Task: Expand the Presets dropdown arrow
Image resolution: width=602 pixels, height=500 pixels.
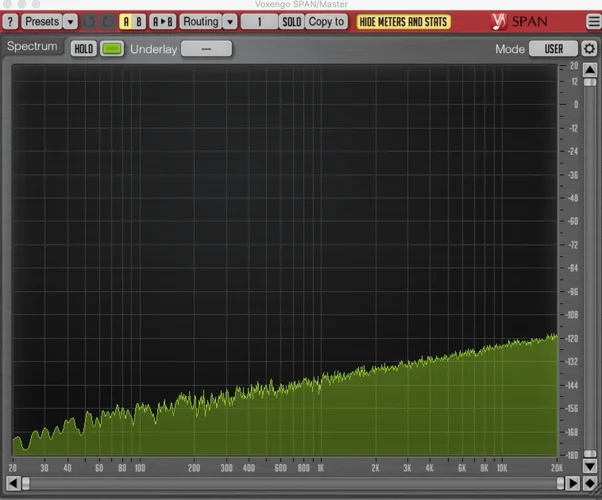Action: pos(70,21)
